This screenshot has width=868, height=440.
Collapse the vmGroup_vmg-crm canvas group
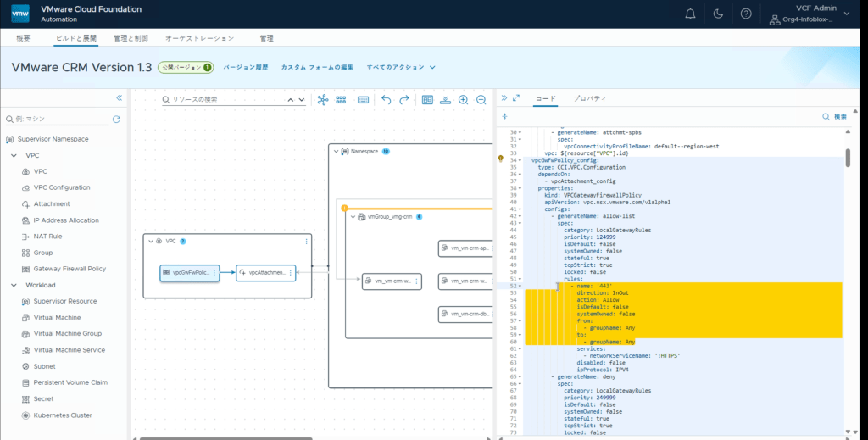(x=353, y=217)
